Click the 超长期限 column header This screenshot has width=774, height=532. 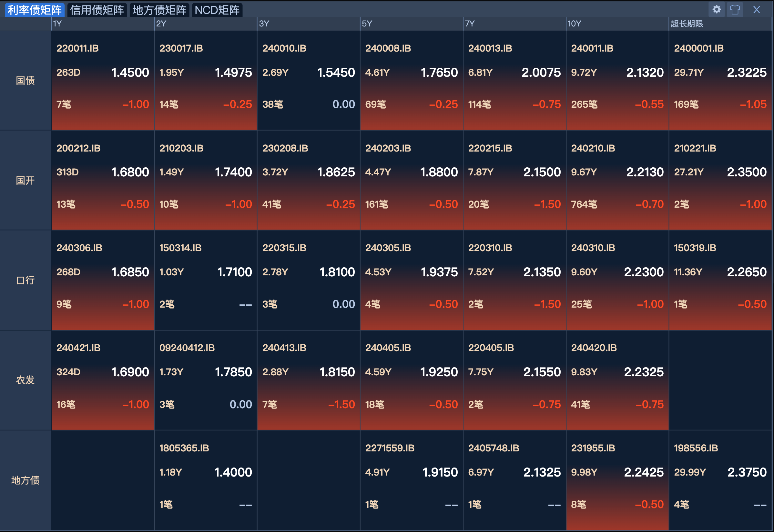click(687, 24)
